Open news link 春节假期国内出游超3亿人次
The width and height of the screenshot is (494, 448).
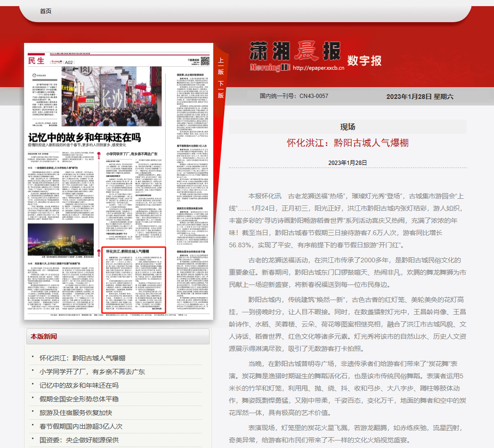coord(81,426)
